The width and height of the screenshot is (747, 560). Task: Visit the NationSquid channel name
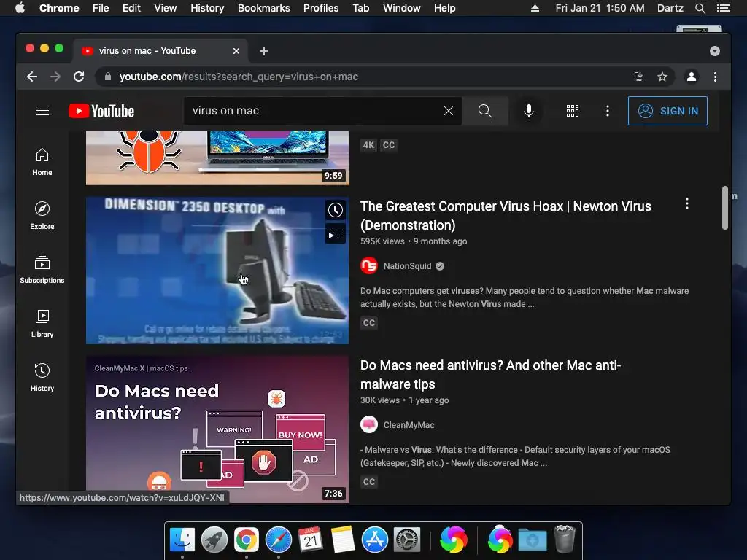[407, 266]
